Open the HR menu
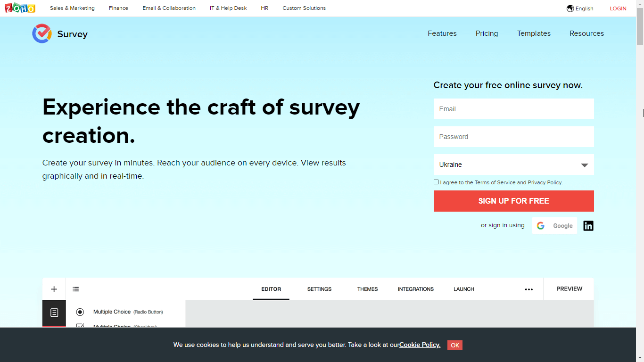The width and height of the screenshot is (644, 362). coord(264,8)
